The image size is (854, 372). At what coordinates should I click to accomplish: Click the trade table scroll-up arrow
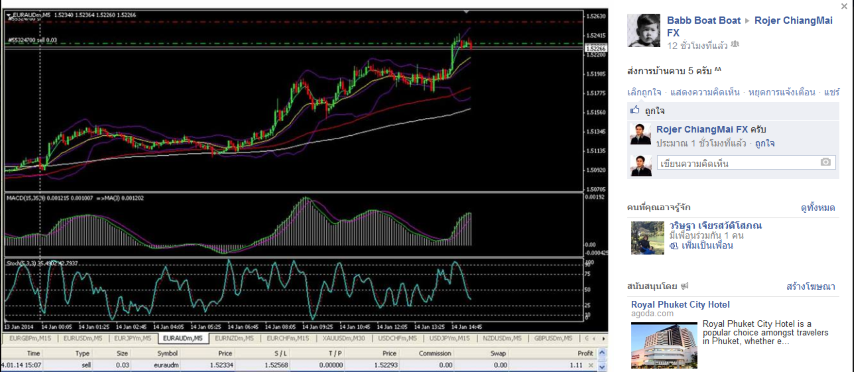click(602, 353)
